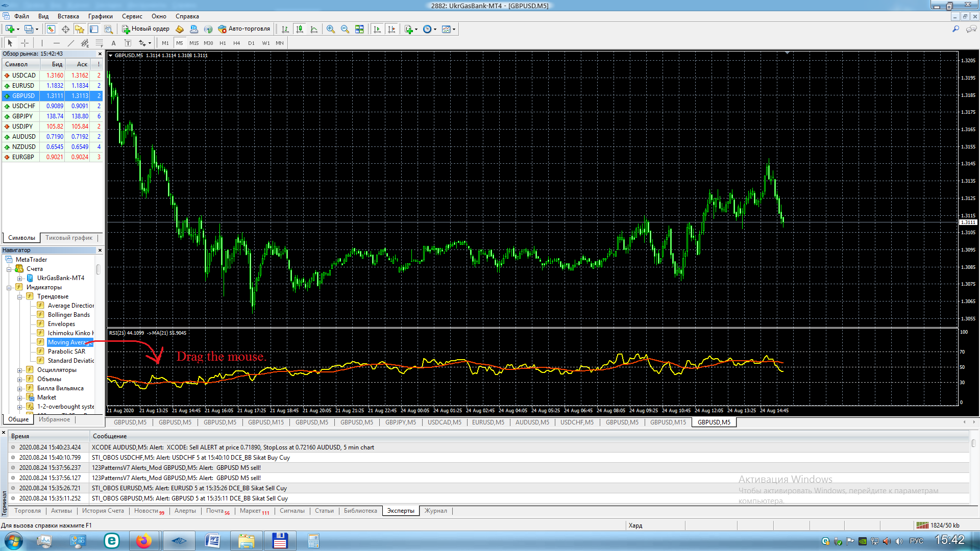Select the H1 timeframe button

pyautogui.click(x=223, y=43)
